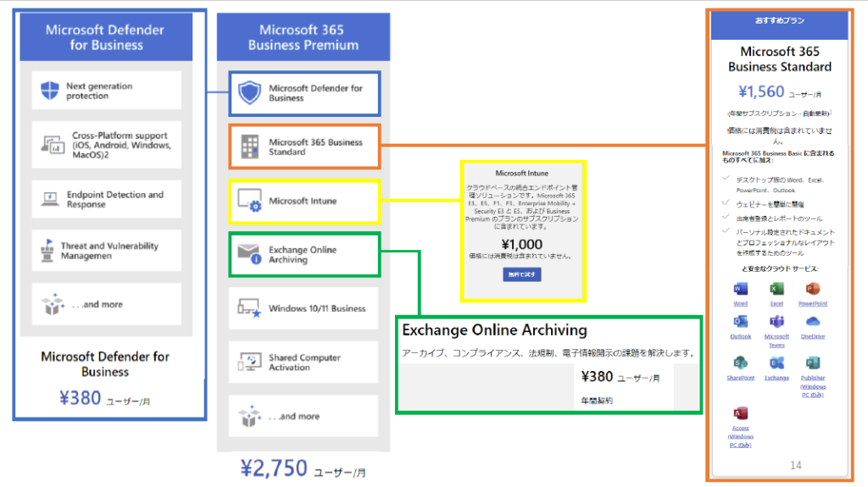Open the Access (Windows PC) link

pyautogui.click(x=740, y=437)
